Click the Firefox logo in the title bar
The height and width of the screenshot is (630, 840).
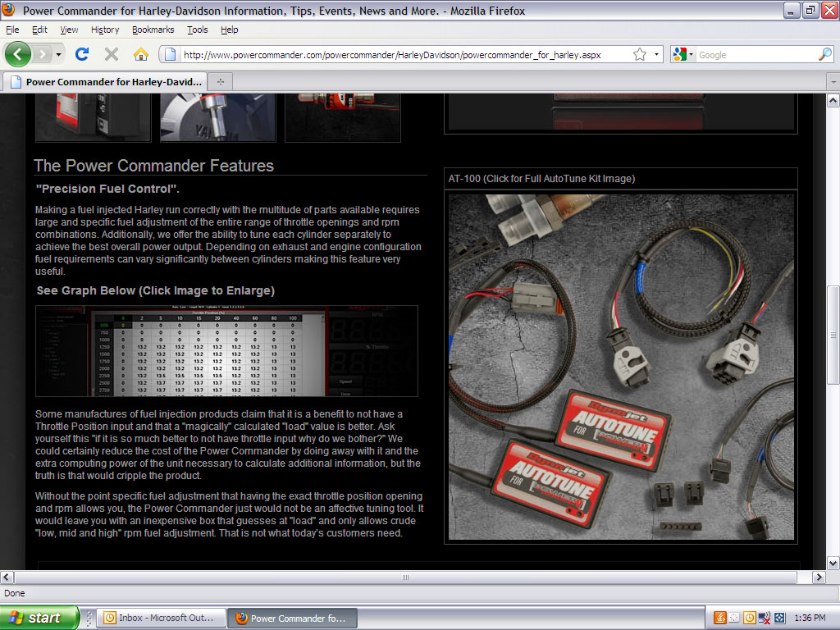click(8, 10)
